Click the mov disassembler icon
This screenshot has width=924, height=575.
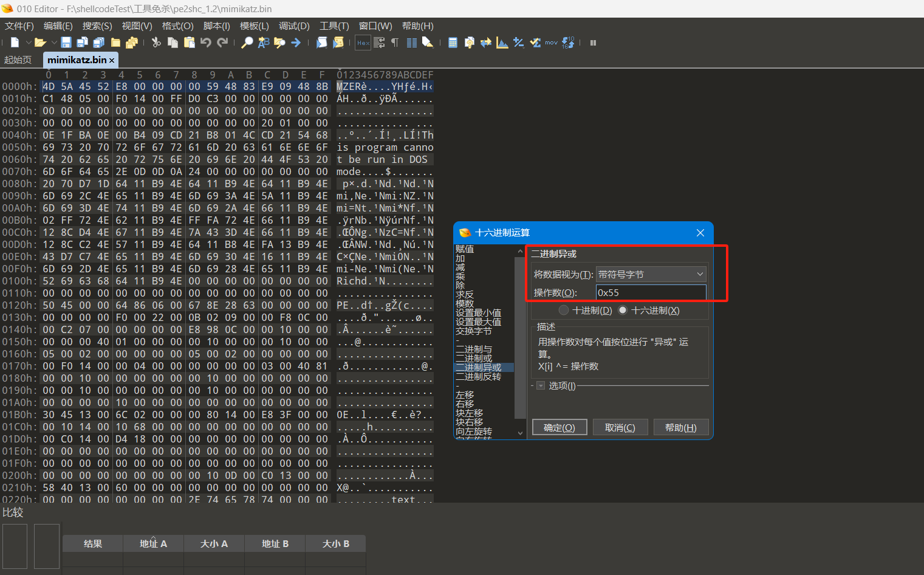tap(551, 43)
